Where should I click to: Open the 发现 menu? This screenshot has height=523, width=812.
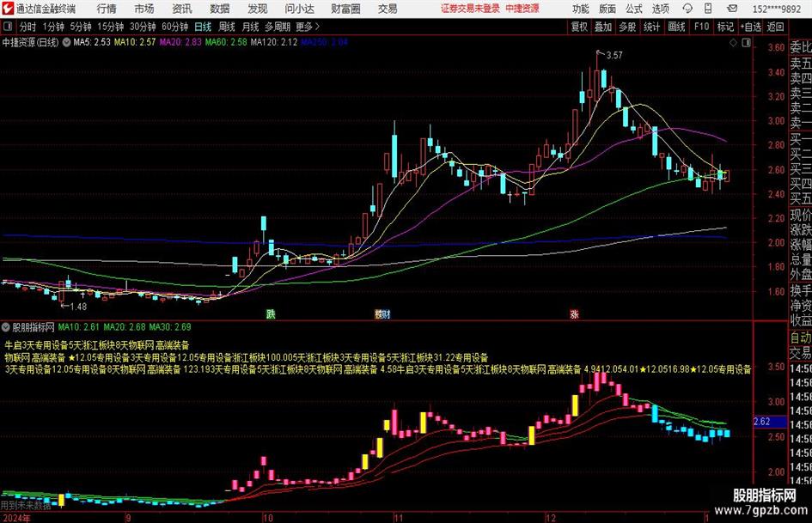point(258,9)
